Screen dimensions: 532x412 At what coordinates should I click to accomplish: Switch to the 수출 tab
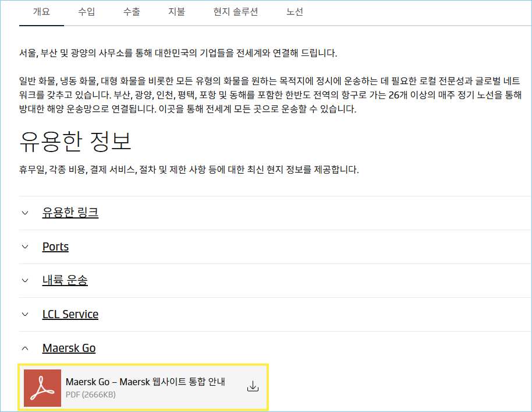point(132,12)
